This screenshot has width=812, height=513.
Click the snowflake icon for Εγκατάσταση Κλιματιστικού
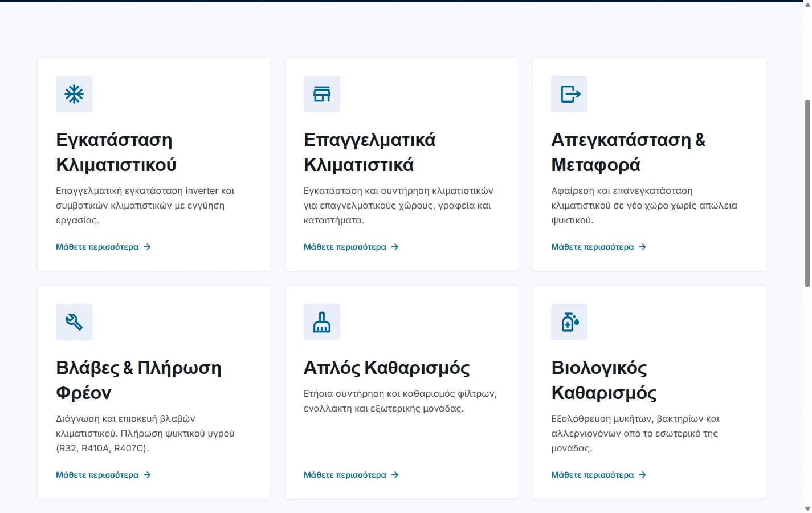pos(74,94)
